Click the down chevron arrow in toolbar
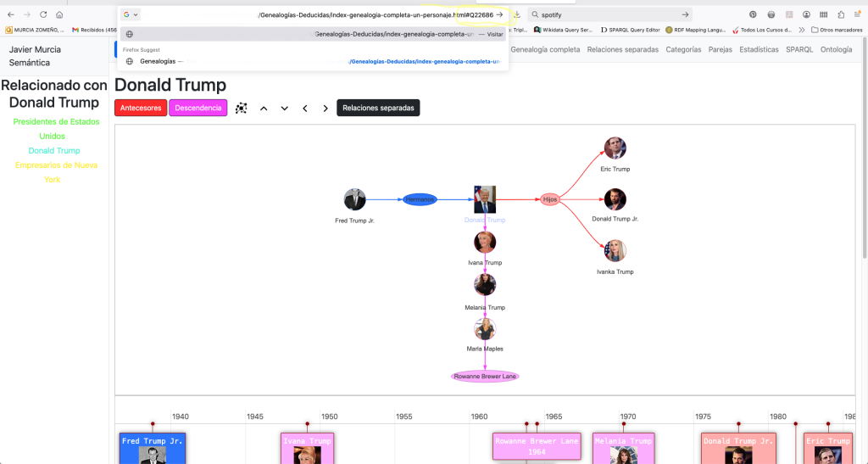The image size is (868, 464). [x=284, y=109]
